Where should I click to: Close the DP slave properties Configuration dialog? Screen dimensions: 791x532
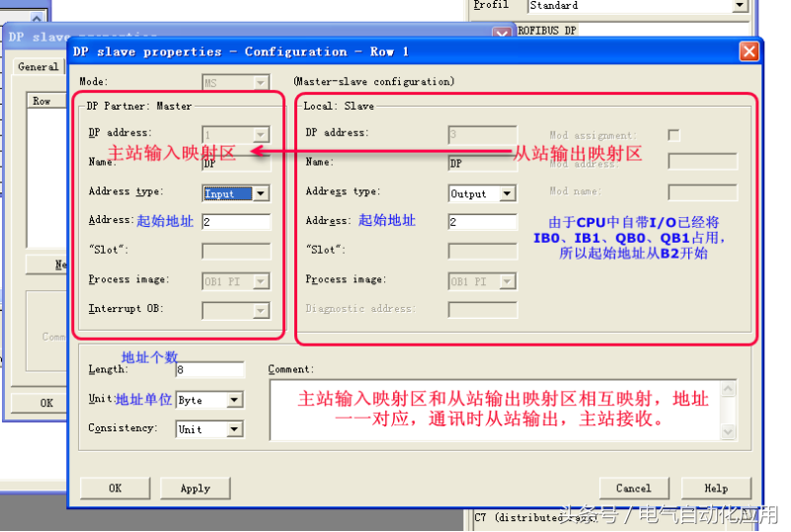coord(748,51)
